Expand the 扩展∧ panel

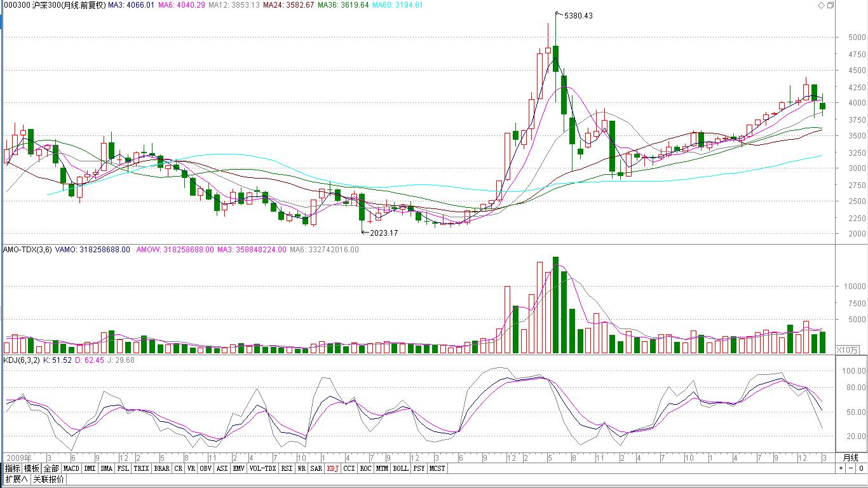pyautogui.click(x=17, y=479)
